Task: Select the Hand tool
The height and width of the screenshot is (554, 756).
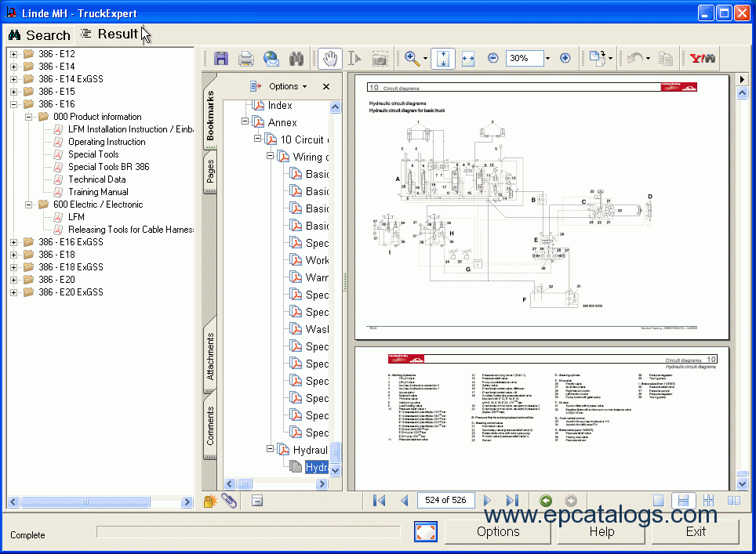Action: [330, 59]
